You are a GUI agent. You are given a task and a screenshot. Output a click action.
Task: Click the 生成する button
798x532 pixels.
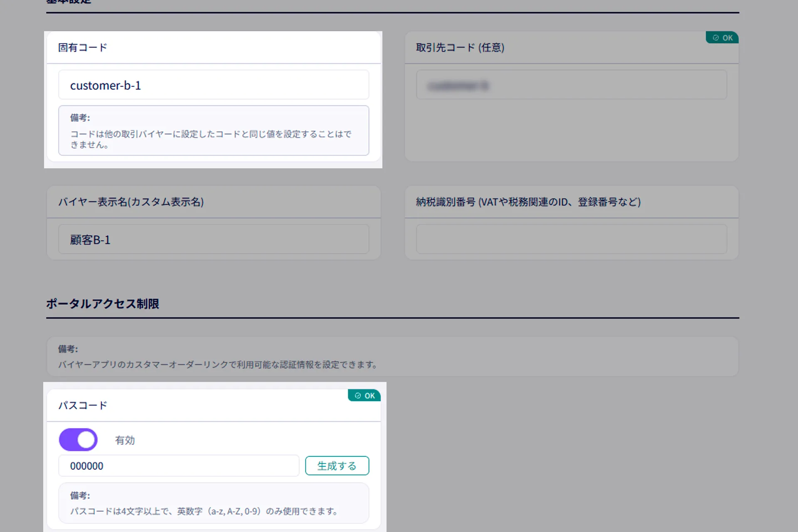(x=337, y=465)
